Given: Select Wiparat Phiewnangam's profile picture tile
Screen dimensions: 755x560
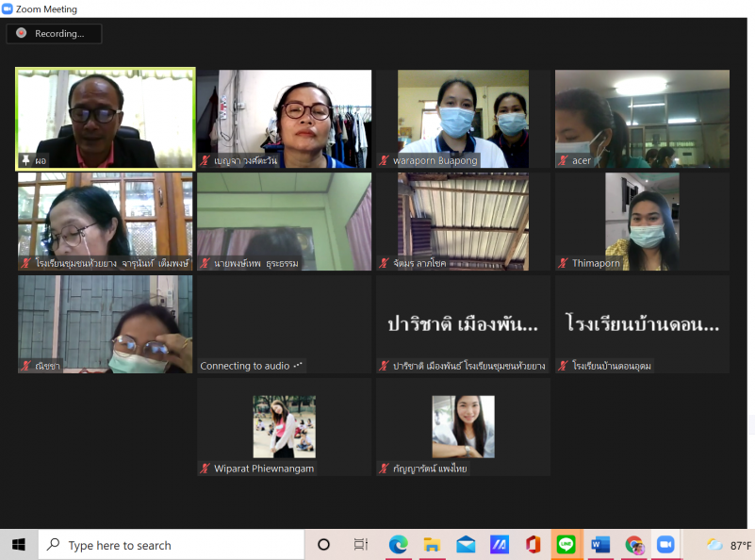Looking at the screenshot, I should pos(284,427).
